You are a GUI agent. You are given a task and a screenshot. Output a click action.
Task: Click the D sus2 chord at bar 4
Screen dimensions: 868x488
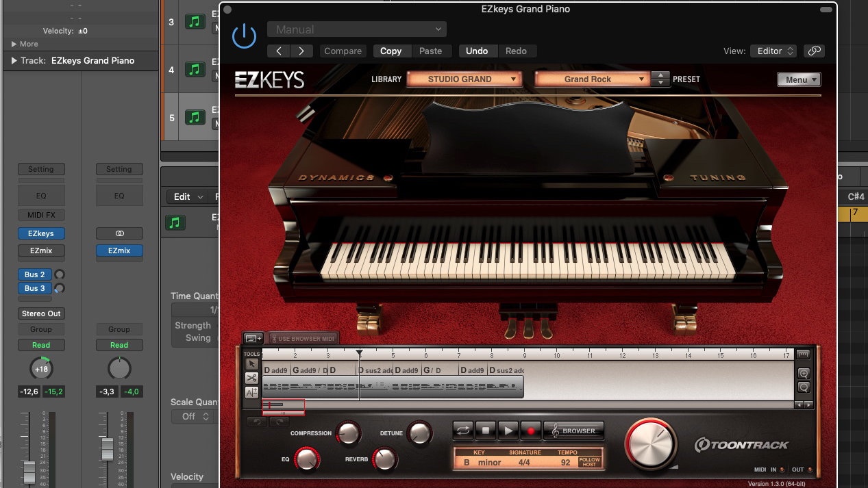373,370
